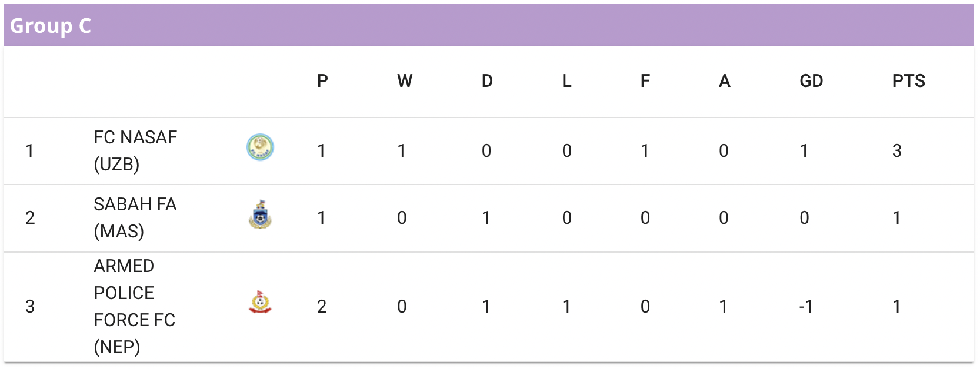
Task: Open ARMED POLICE FORCE FC (NEP) team
Action: tap(135, 306)
